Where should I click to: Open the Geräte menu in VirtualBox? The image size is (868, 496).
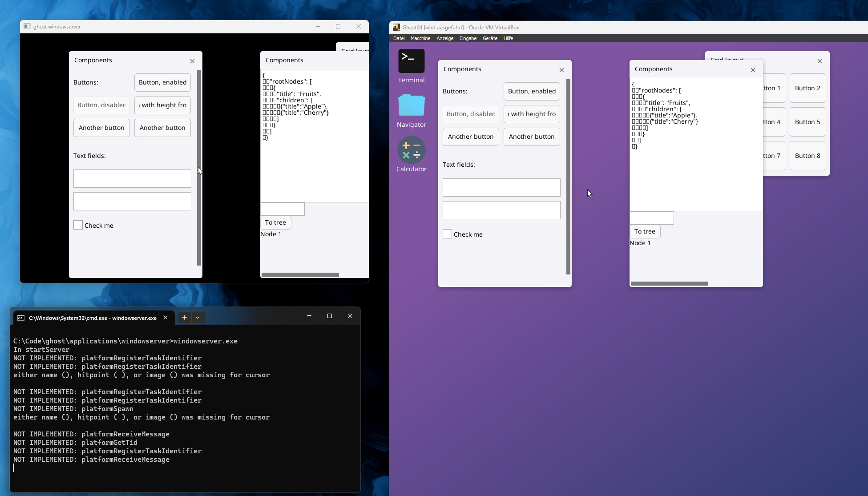point(489,38)
